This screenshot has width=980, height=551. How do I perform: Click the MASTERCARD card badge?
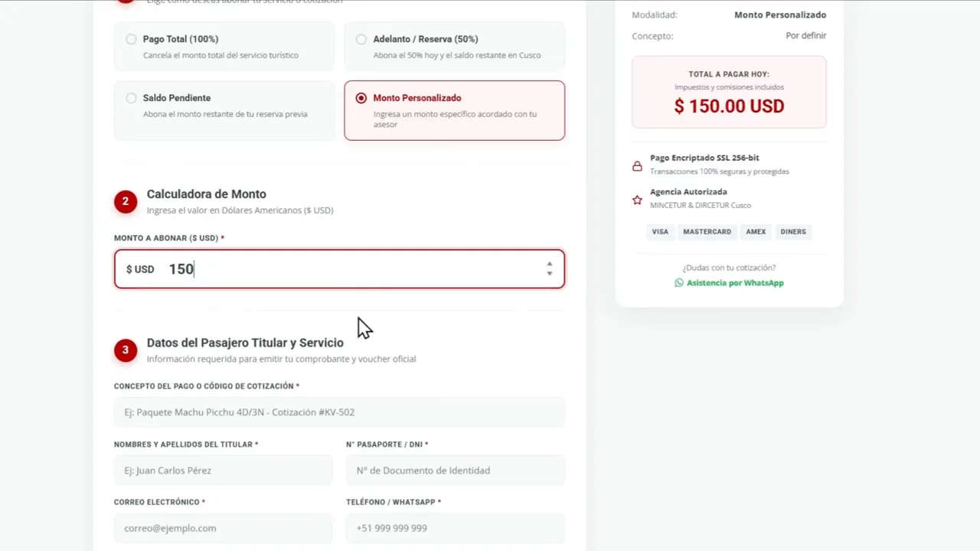point(707,232)
